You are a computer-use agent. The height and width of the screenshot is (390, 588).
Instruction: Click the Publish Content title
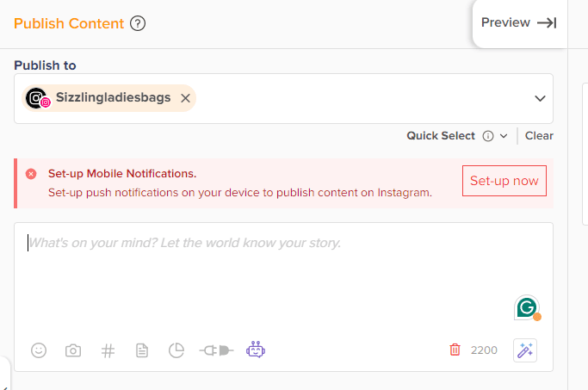click(69, 23)
